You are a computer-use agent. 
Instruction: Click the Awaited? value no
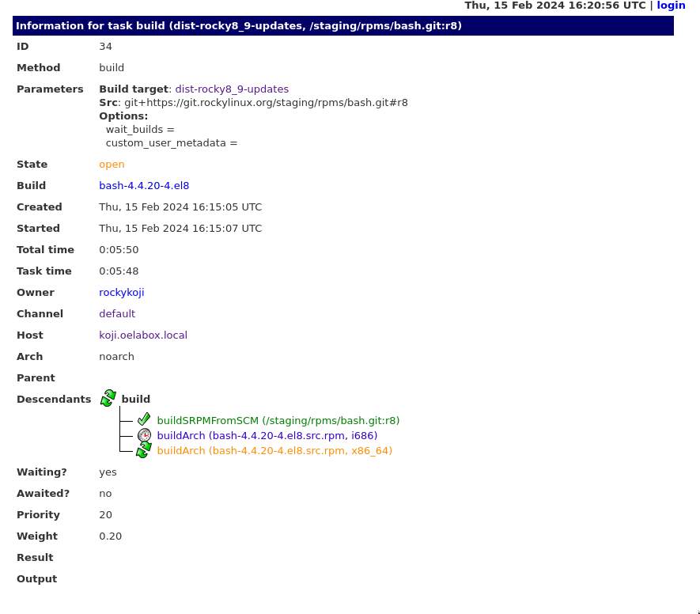pos(105,494)
